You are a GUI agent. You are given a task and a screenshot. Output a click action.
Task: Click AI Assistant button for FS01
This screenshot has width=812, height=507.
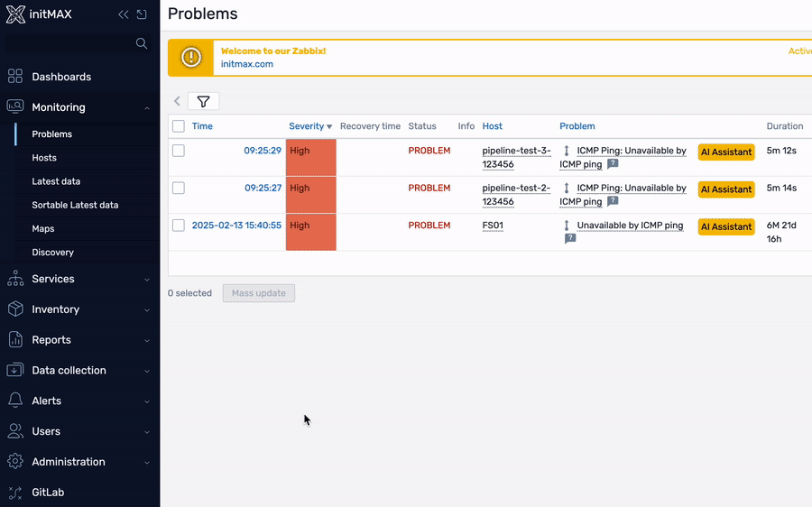point(725,227)
